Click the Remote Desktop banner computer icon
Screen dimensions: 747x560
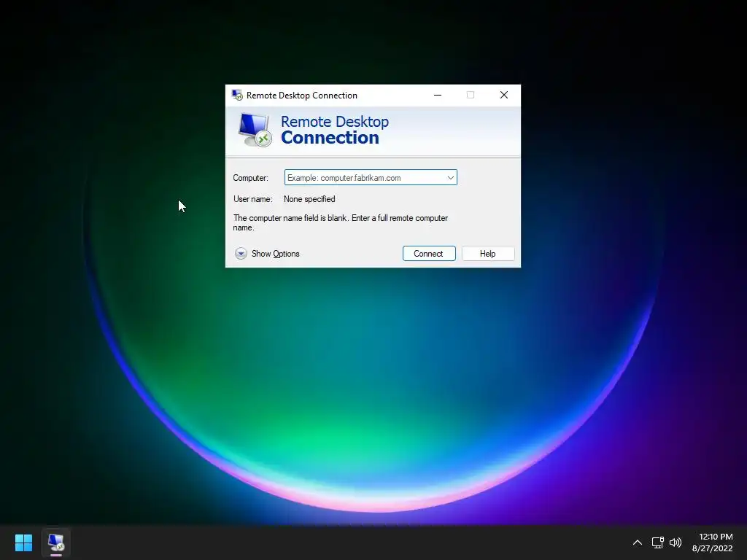click(x=255, y=130)
